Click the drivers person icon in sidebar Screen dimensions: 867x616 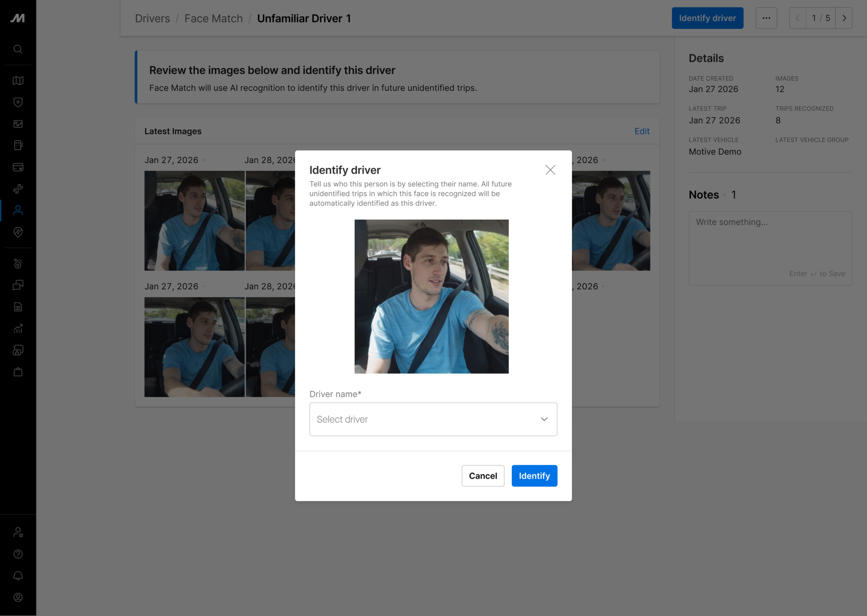point(18,210)
